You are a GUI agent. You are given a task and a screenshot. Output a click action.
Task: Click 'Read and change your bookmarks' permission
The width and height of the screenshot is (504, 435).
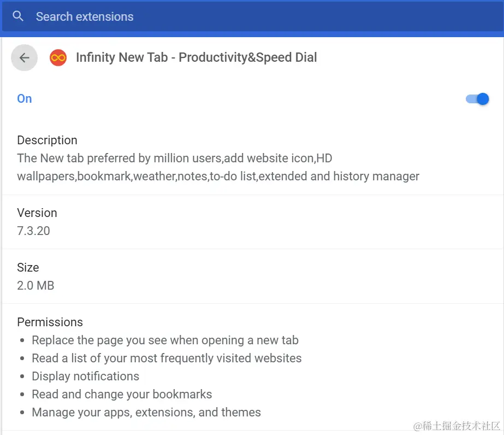[x=122, y=395]
